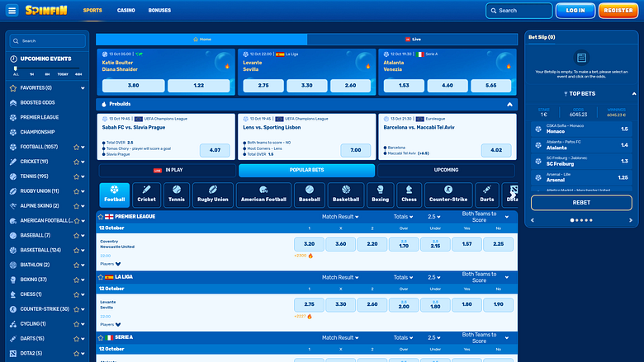644x362 pixels.
Task: Expand Players under Coventry Newcastle match
Action: coord(111,264)
